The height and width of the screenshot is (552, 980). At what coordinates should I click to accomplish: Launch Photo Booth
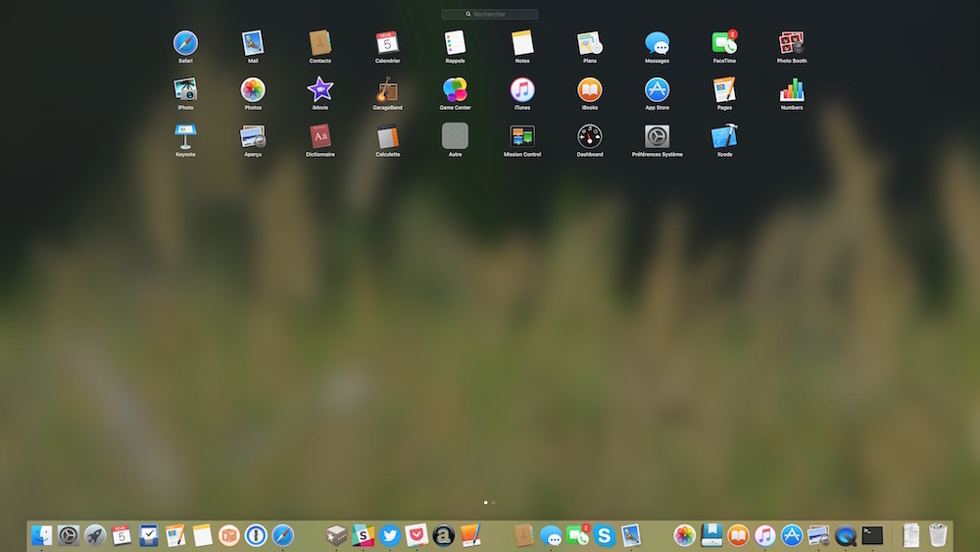point(792,43)
